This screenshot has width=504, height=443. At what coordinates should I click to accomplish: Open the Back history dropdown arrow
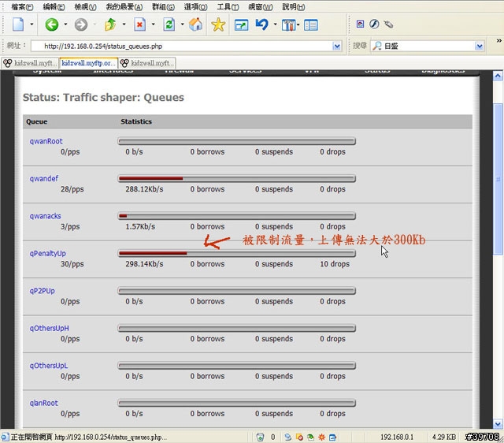(65, 24)
